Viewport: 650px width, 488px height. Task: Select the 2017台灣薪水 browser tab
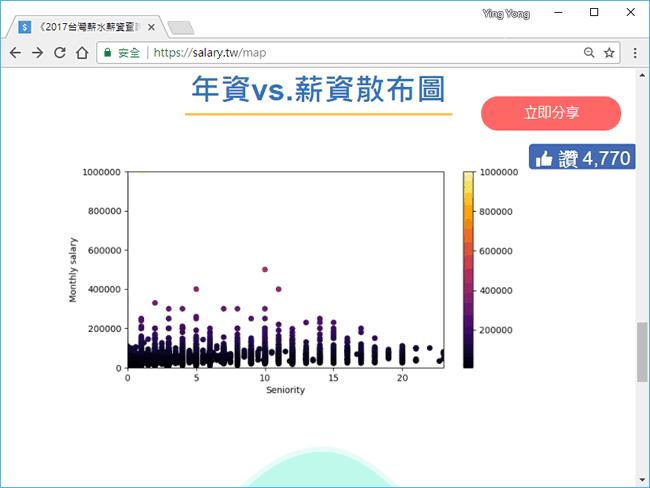[87, 27]
